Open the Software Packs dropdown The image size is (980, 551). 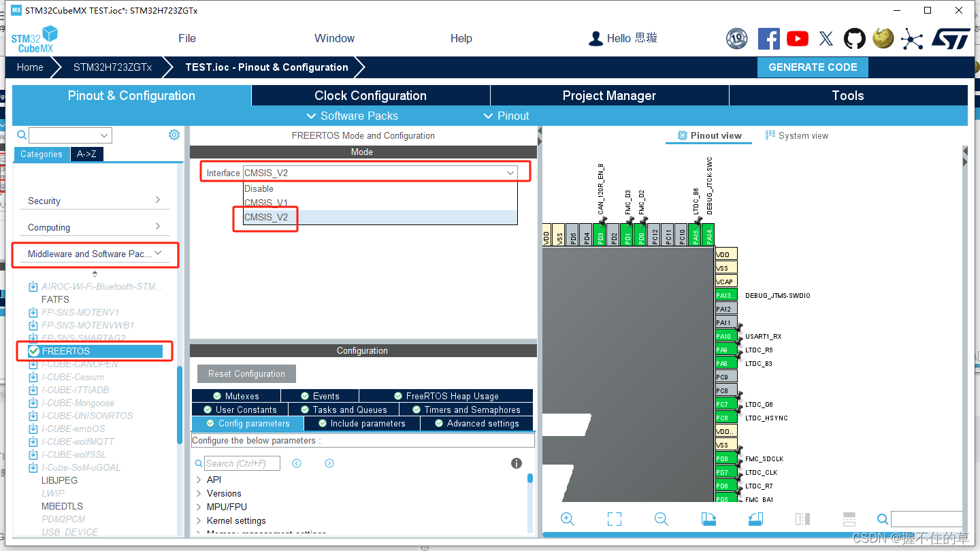pyautogui.click(x=353, y=116)
